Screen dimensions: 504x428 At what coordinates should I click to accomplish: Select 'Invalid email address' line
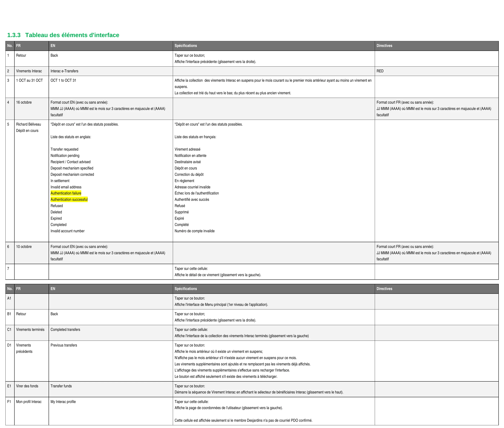coord(66,187)
